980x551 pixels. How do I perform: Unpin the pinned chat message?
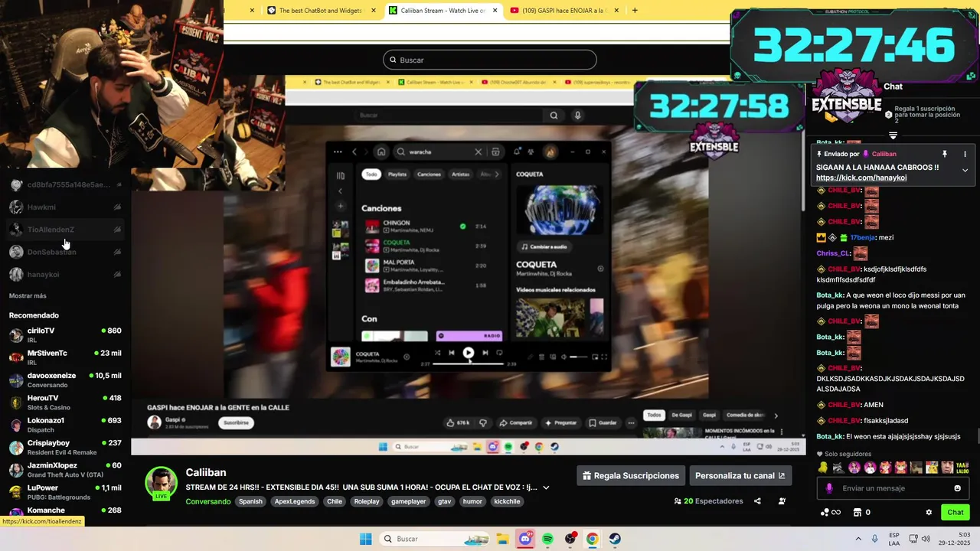(x=945, y=154)
